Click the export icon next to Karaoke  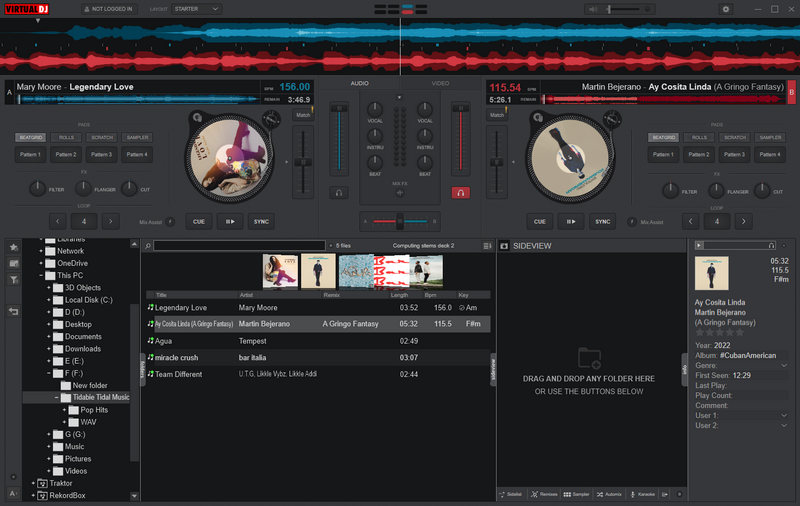point(665,494)
